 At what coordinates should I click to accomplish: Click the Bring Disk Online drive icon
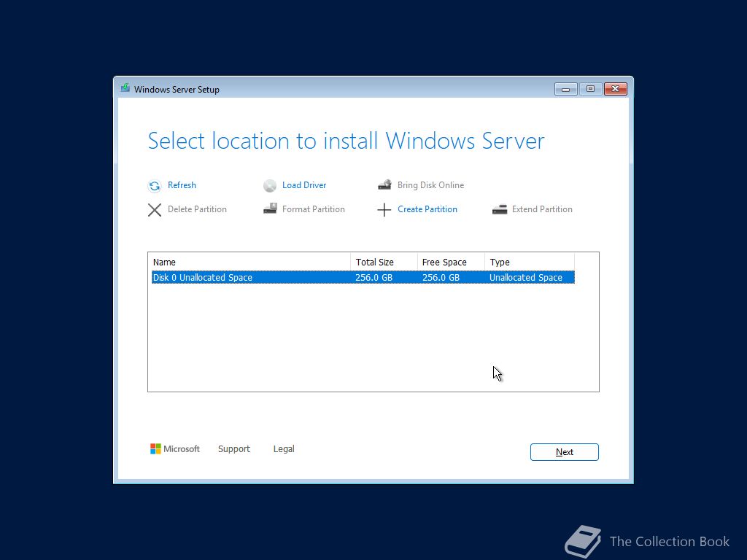click(x=385, y=184)
